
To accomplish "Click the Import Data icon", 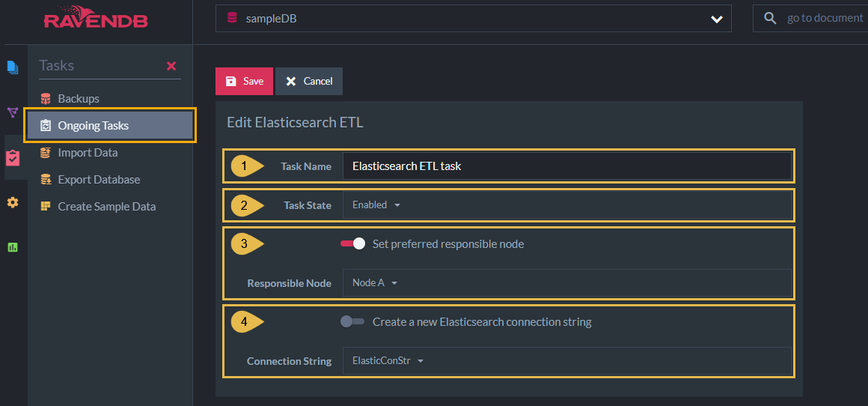I will (x=46, y=153).
